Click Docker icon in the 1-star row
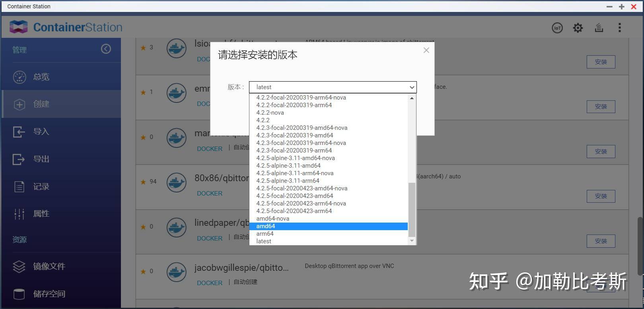 177,93
